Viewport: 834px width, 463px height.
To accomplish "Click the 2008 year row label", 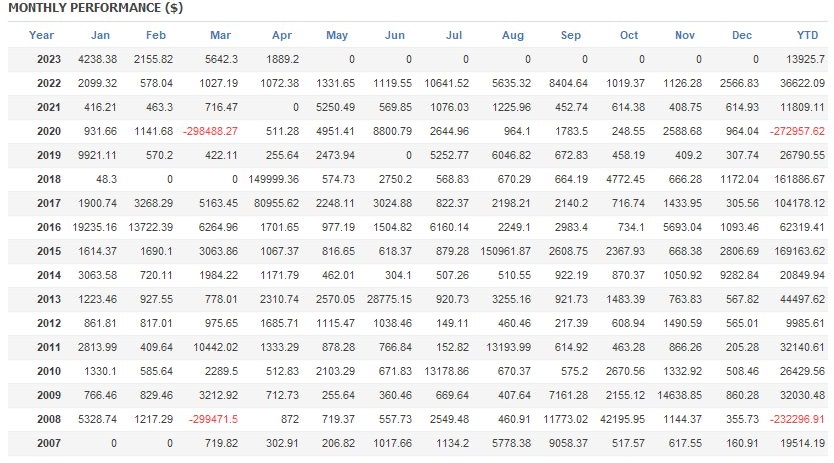I will (x=48, y=418).
